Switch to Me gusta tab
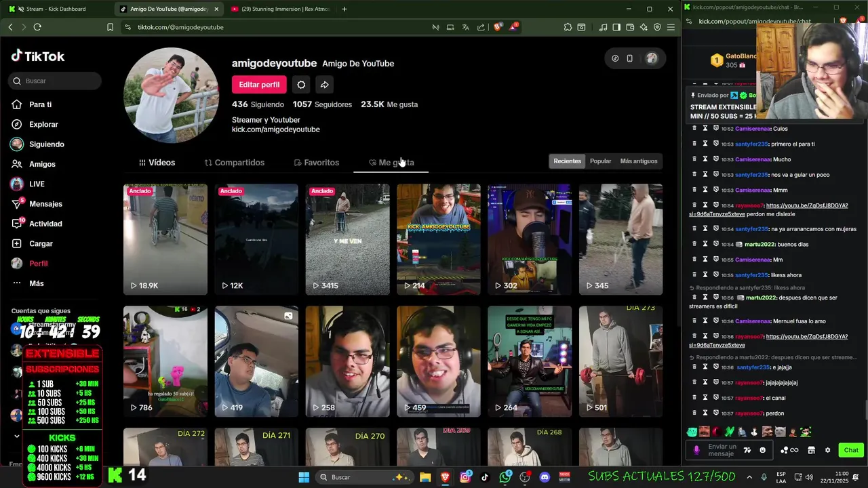This screenshot has height=488, width=868. pyautogui.click(x=391, y=163)
